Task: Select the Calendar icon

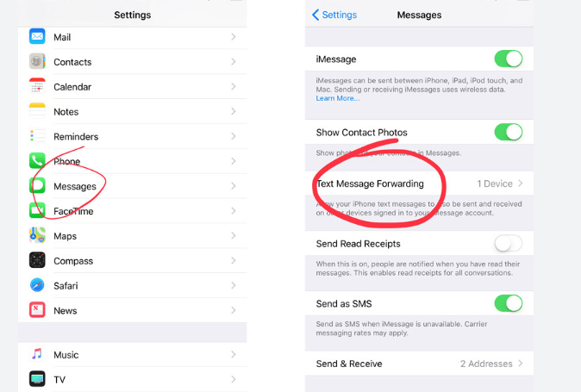Action: pyautogui.click(x=37, y=87)
